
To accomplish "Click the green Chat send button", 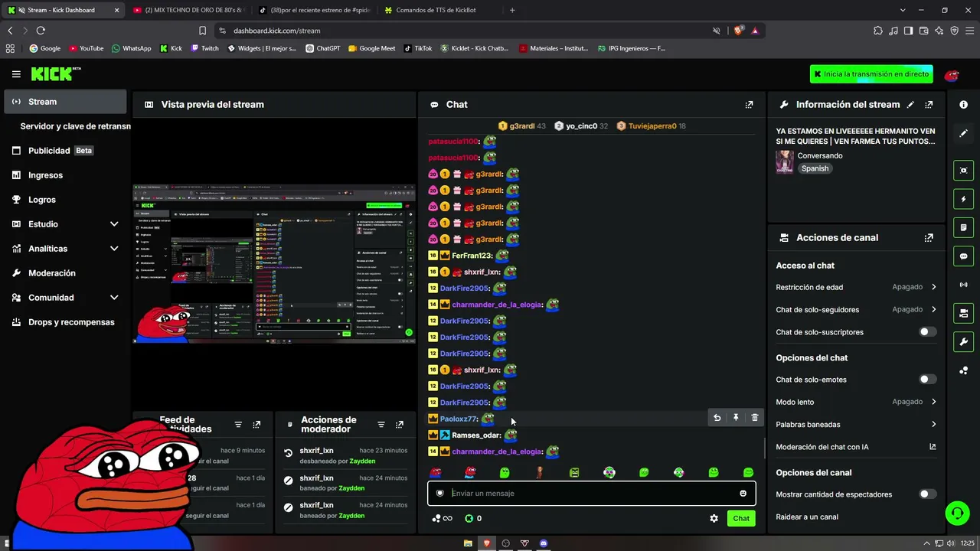I will pyautogui.click(x=741, y=518).
